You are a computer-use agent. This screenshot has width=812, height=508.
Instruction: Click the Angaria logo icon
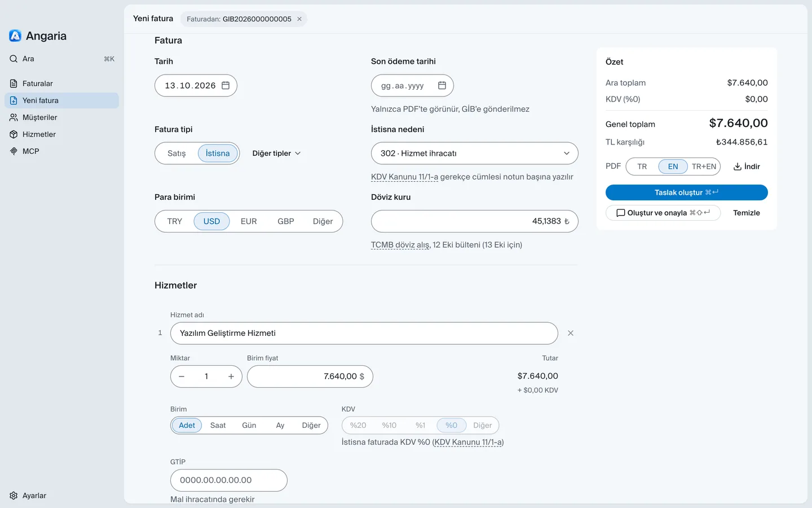(x=15, y=36)
